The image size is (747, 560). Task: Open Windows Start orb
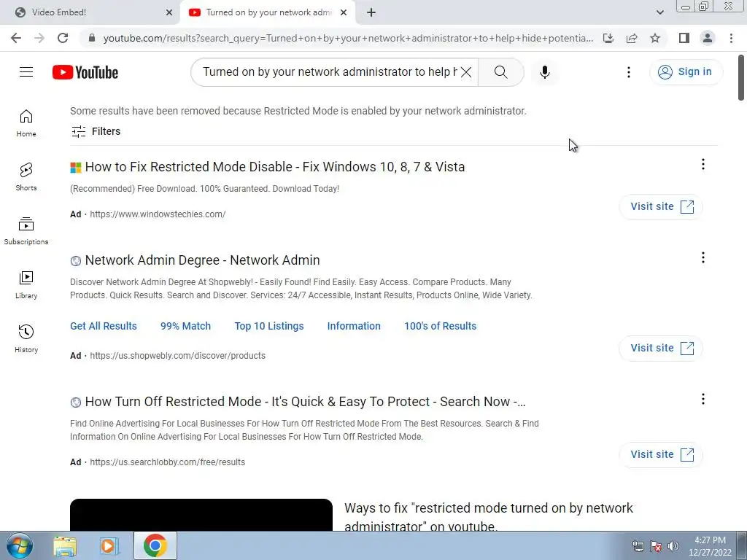click(x=20, y=545)
